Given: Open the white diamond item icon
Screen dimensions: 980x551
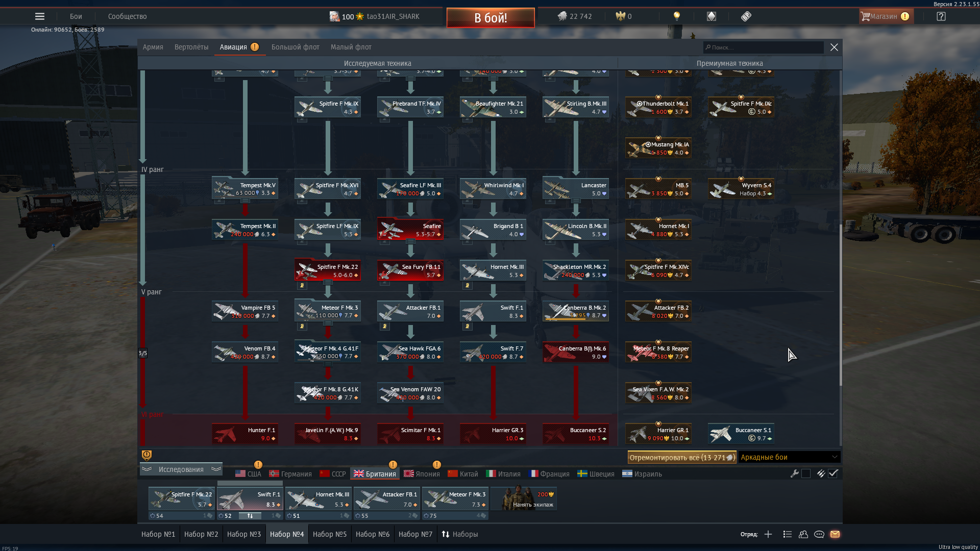Looking at the screenshot, I should coord(712,16).
